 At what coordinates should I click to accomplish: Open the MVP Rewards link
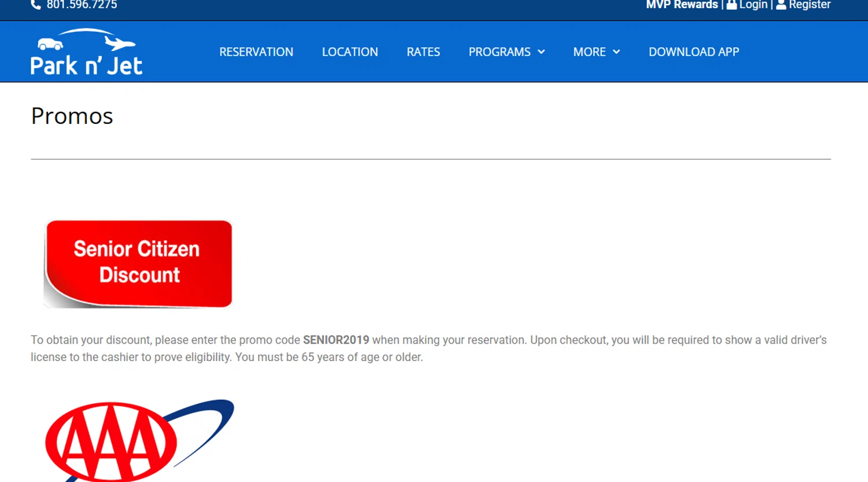(x=682, y=5)
